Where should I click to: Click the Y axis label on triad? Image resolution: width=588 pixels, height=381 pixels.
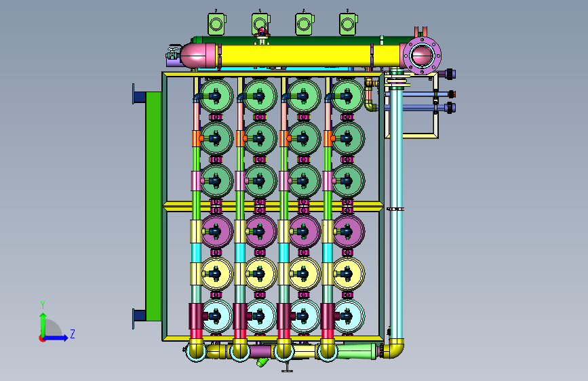pos(43,305)
